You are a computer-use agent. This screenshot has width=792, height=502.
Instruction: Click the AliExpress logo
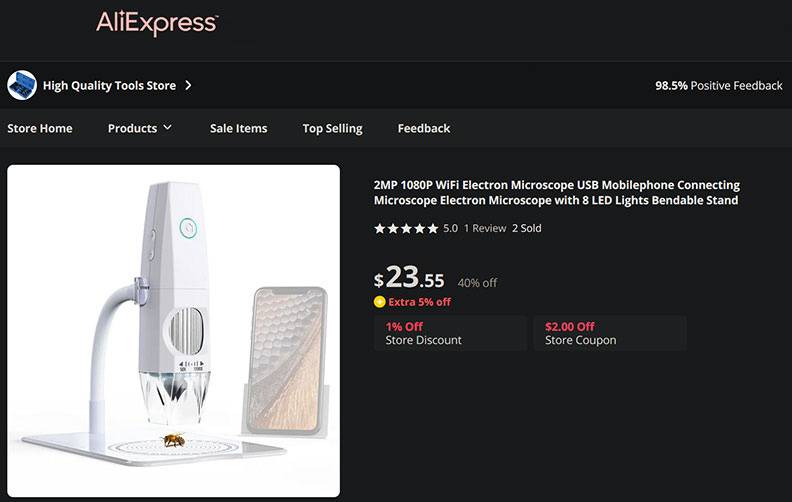tap(157, 23)
